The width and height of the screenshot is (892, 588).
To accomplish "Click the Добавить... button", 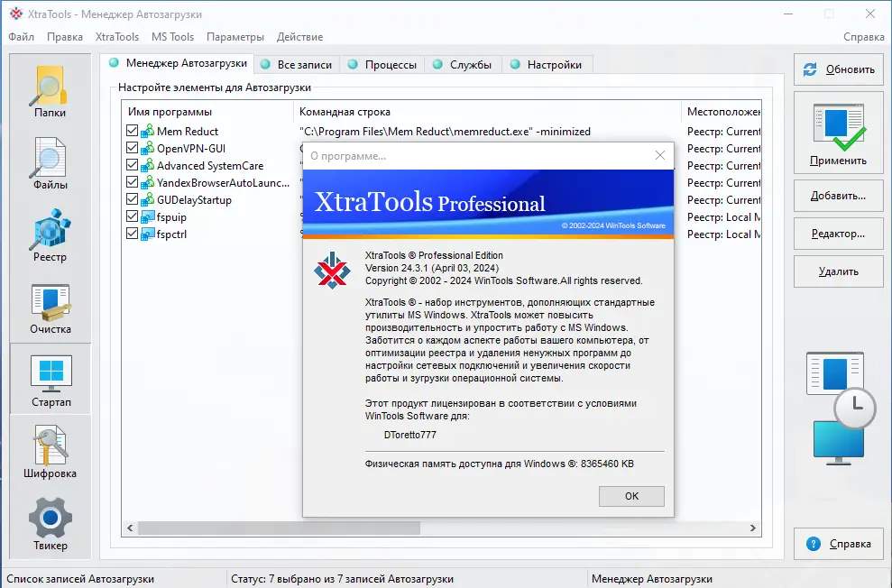I will point(839,196).
